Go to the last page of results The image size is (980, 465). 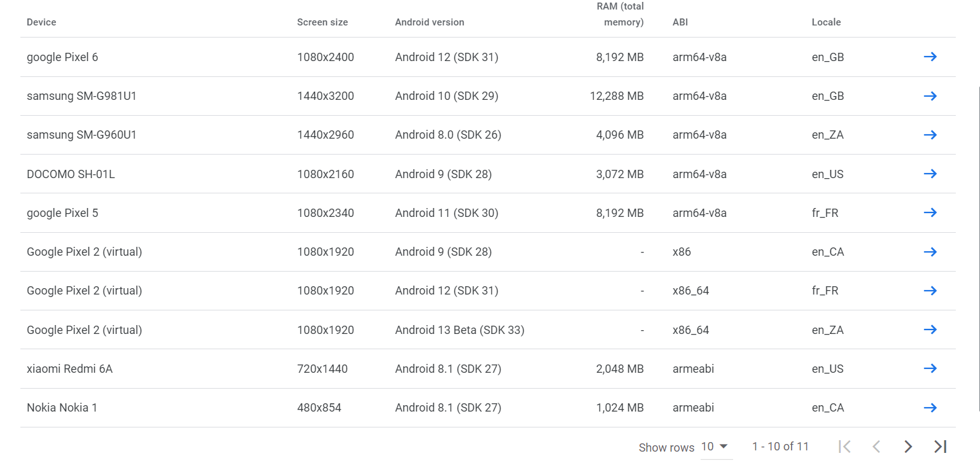click(940, 447)
